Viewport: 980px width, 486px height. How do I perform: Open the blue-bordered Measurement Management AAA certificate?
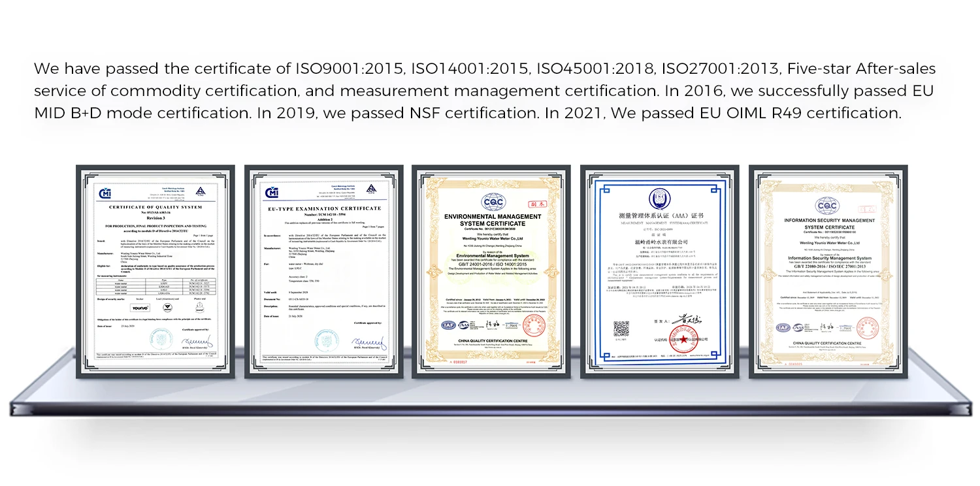(660, 271)
